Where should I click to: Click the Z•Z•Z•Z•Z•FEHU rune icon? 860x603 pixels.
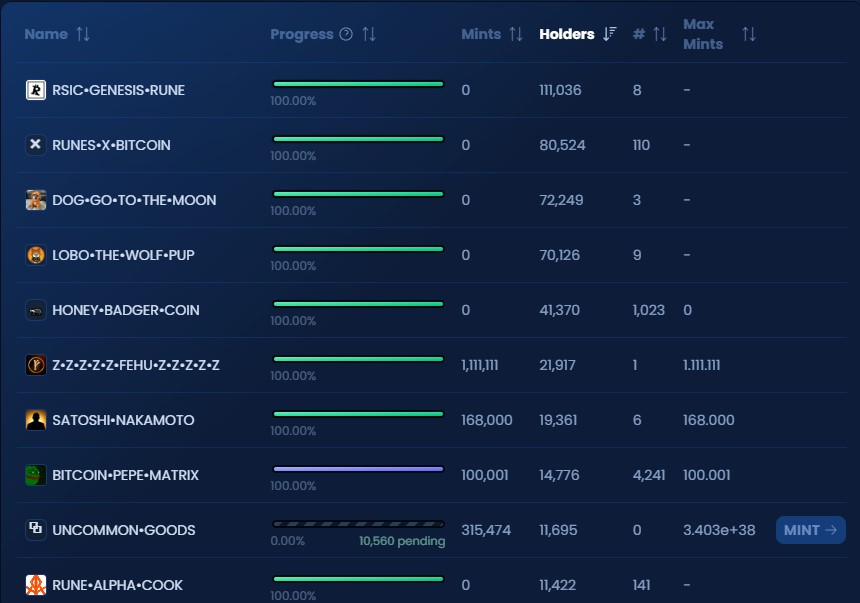pyautogui.click(x=36, y=365)
